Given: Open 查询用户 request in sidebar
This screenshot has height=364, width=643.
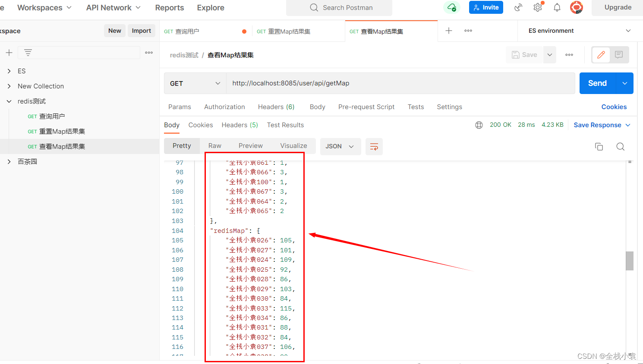Looking at the screenshot, I should point(52,116).
